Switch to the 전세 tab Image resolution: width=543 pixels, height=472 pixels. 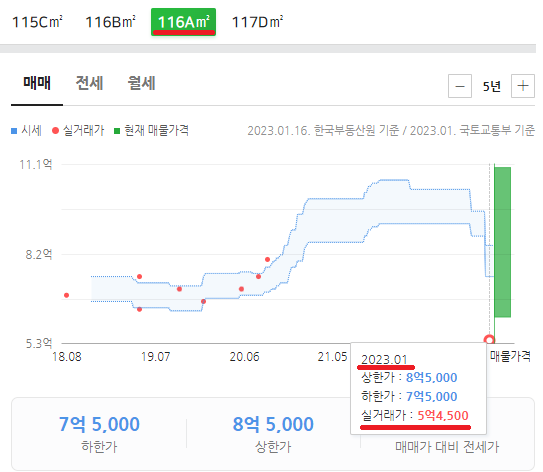(x=89, y=83)
